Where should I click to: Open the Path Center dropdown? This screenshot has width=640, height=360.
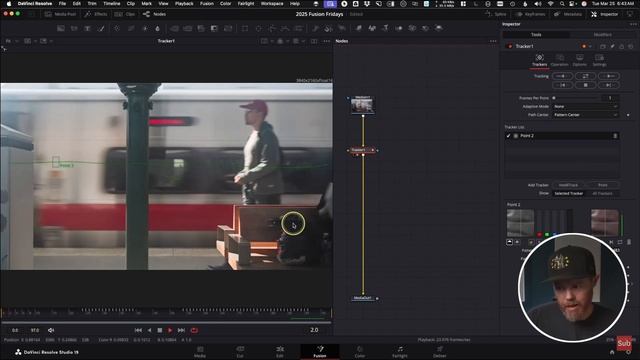[x=585, y=115]
